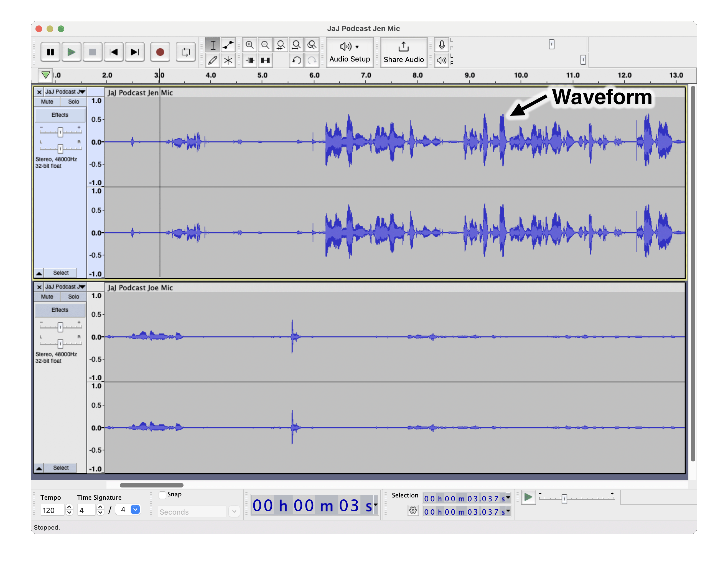Open the Audio Setup dropdown
This screenshot has height=575, width=728.
pos(349,52)
